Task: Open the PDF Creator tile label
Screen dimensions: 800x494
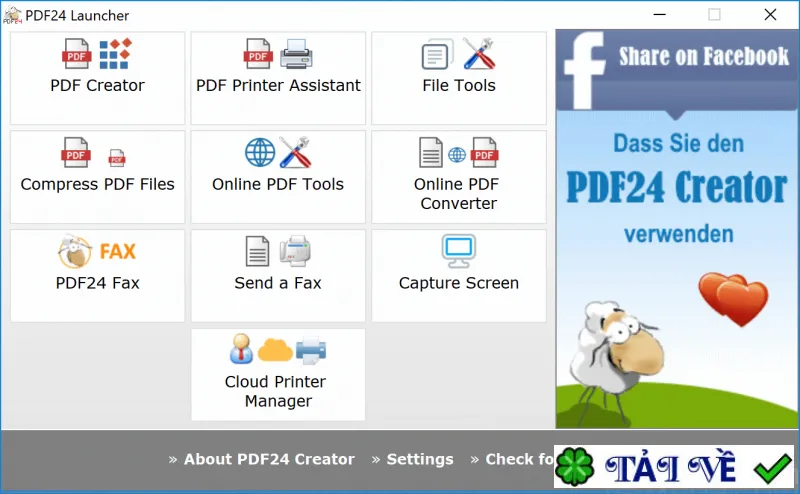Action: click(97, 85)
